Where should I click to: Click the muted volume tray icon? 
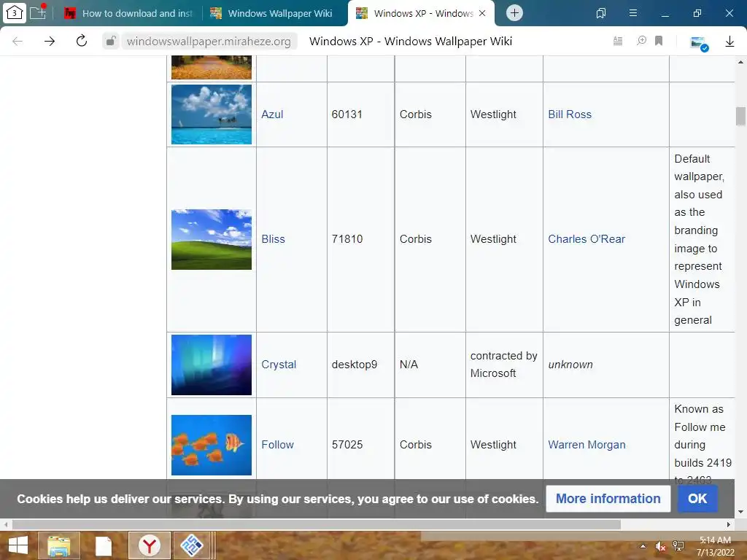660,546
